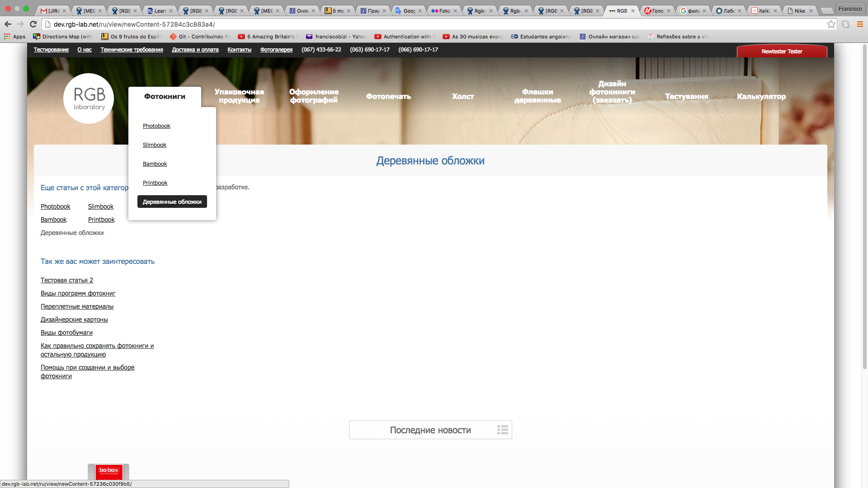Click the browser back arrow
The height and width of the screenshot is (488, 868).
[8, 24]
